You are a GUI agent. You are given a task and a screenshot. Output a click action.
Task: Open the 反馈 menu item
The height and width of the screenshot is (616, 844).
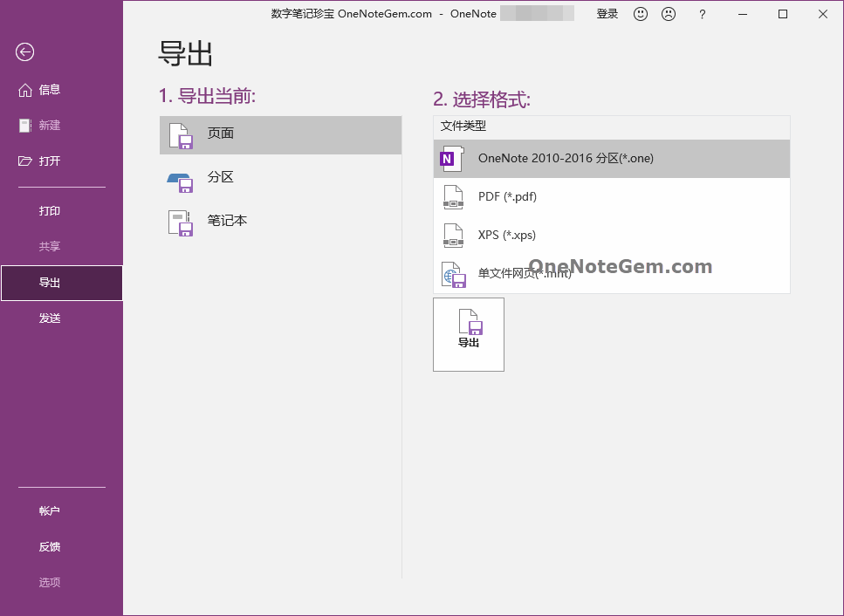coord(61,546)
